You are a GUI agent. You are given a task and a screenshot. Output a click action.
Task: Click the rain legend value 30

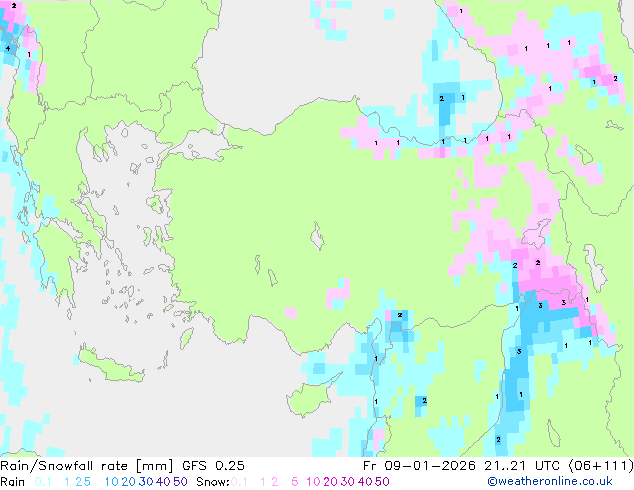pos(146,482)
